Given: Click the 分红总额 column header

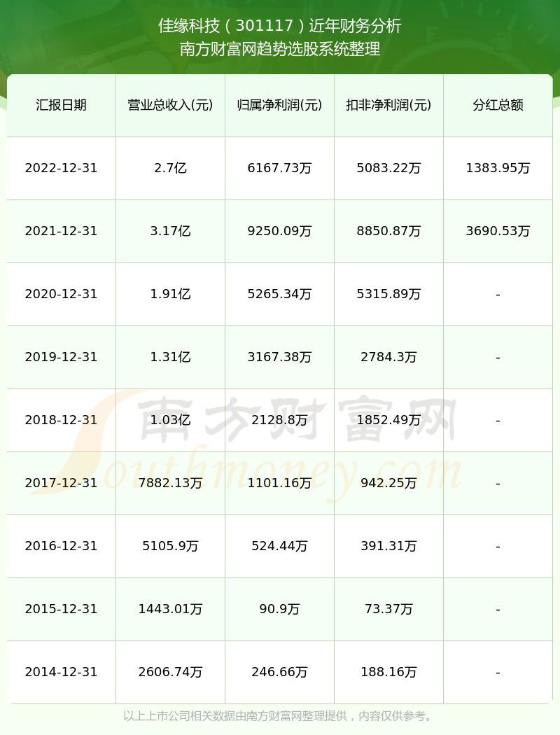Looking at the screenshot, I should click(498, 105).
